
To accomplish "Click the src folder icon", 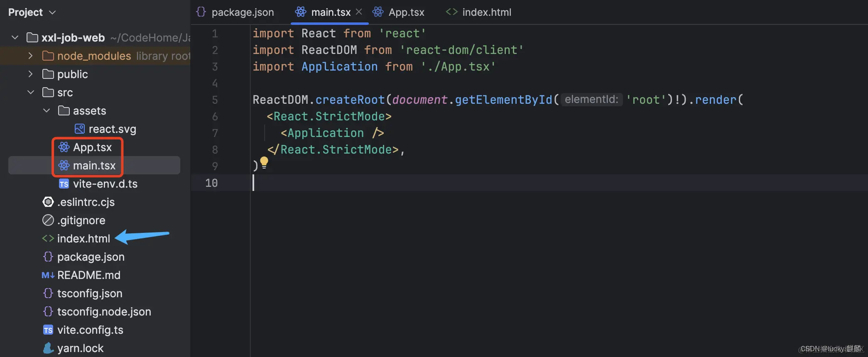I will (x=48, y=92).
